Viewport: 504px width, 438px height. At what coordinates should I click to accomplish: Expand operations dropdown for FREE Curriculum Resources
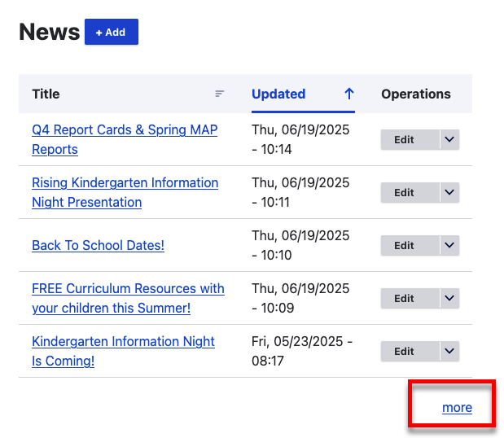click(449, 299)
